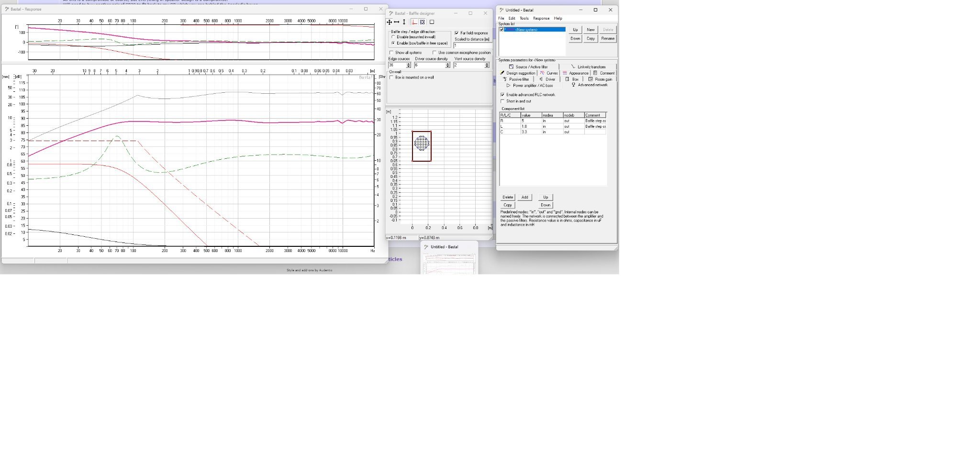The image size is (980, 463).
Task: Select the <New system> entry in System list
Action: click(535, 30)
